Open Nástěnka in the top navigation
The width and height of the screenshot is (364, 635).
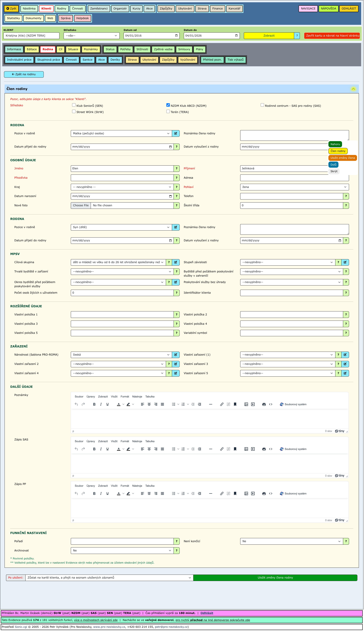click(29, 9)
